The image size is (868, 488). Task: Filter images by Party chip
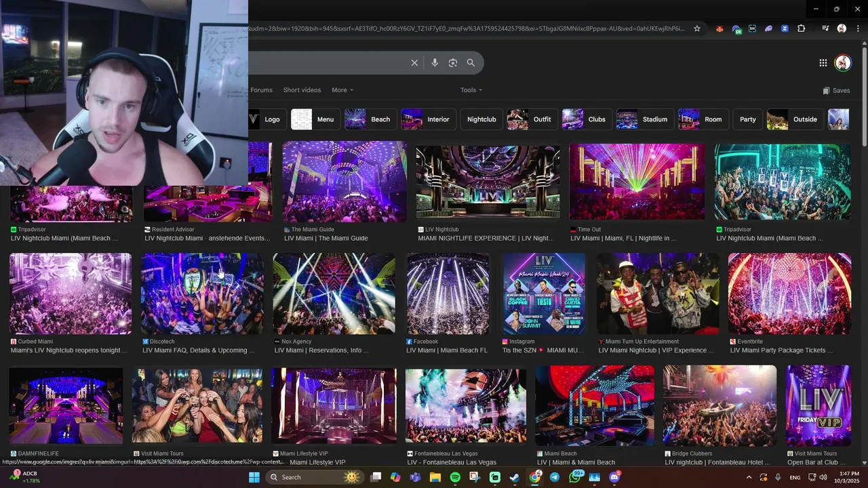coord(748,119)
